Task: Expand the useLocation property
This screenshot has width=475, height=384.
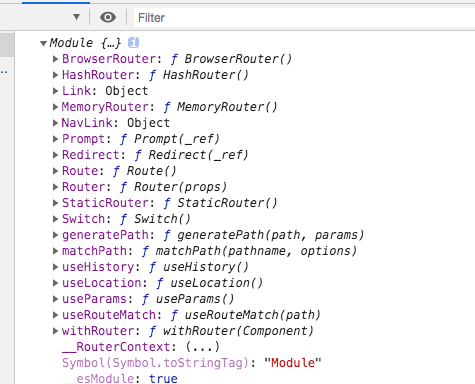Action: (55, 283)
